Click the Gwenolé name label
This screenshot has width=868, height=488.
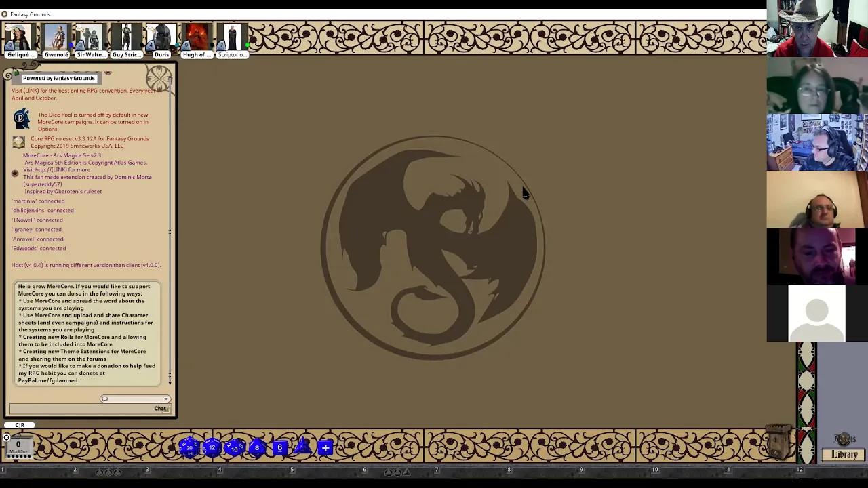tap(56, 54)
